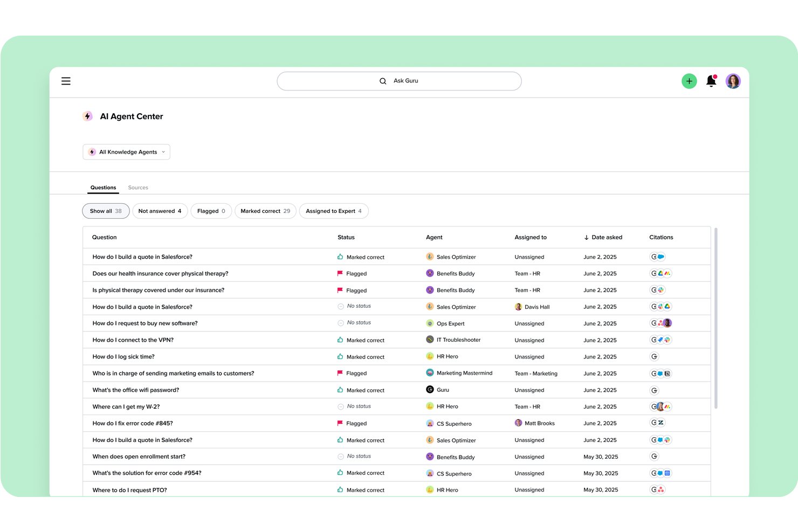
Task: Open 'When does open enrollment start?'
Action: [139, 457]
